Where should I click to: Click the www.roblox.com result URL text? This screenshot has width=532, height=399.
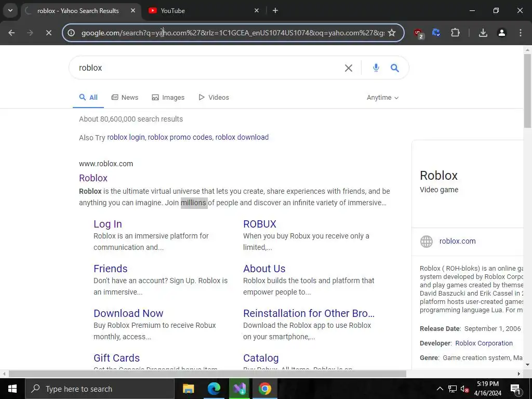point(106,164)
